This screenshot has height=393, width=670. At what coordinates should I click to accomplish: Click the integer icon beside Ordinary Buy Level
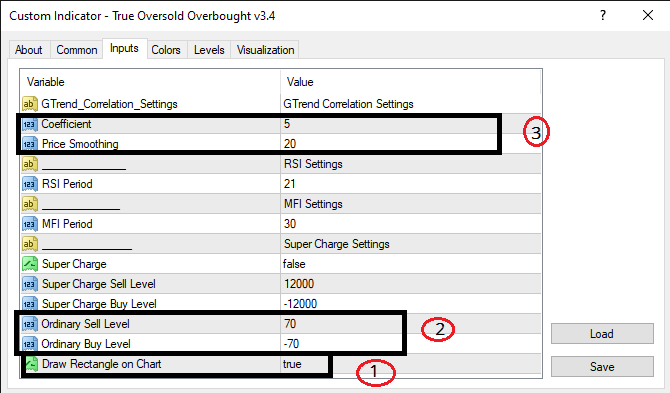click(x=29, y=344)
